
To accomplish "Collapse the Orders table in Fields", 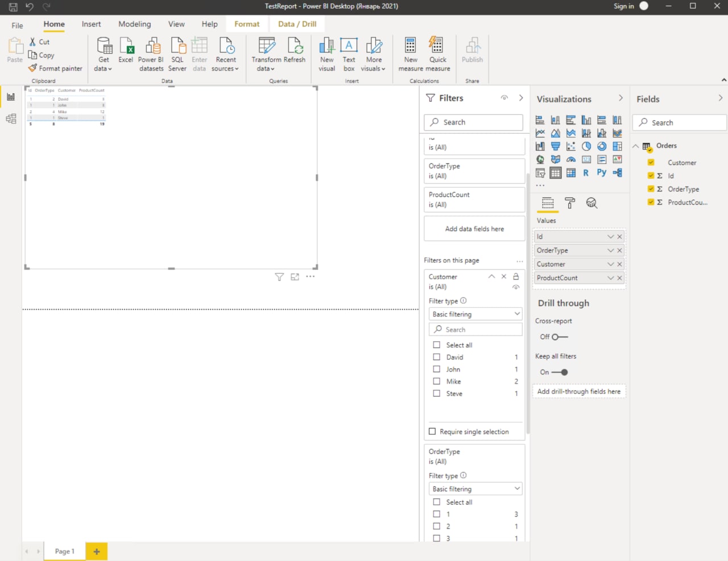I will 636,146.
